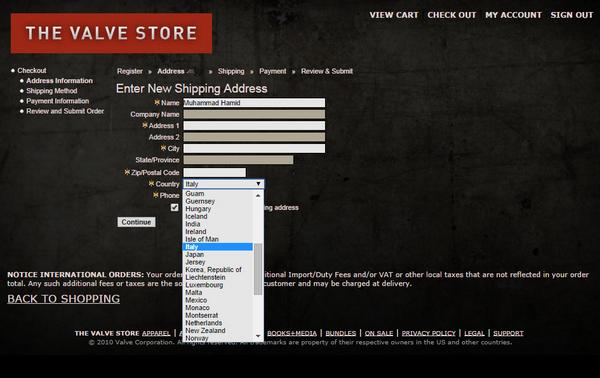Go to Shipping step in breadcrumb
Image resolution: width=600 pixels, height=378 pixels.
[x=231, y=71]
